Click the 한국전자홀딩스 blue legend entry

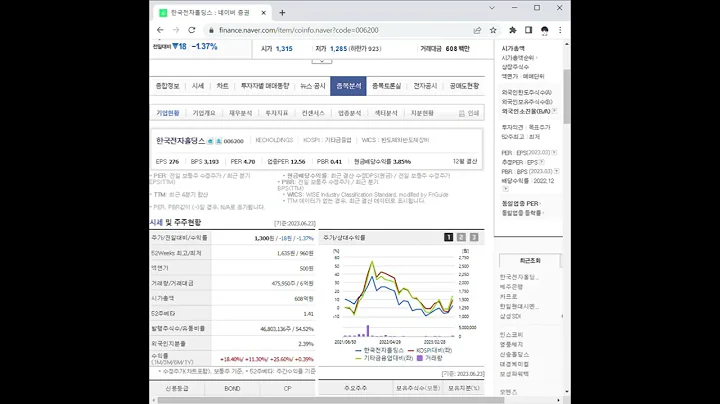[x=379, y=350]
